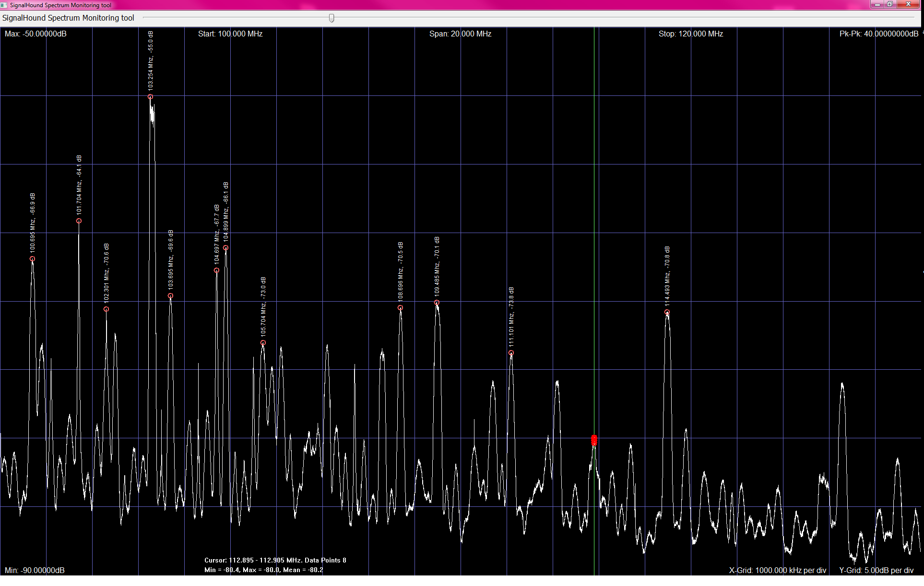The image size is (924, 586).
Task: Pick the 104.899 MHz peak marker
Action: pos(225,248)
